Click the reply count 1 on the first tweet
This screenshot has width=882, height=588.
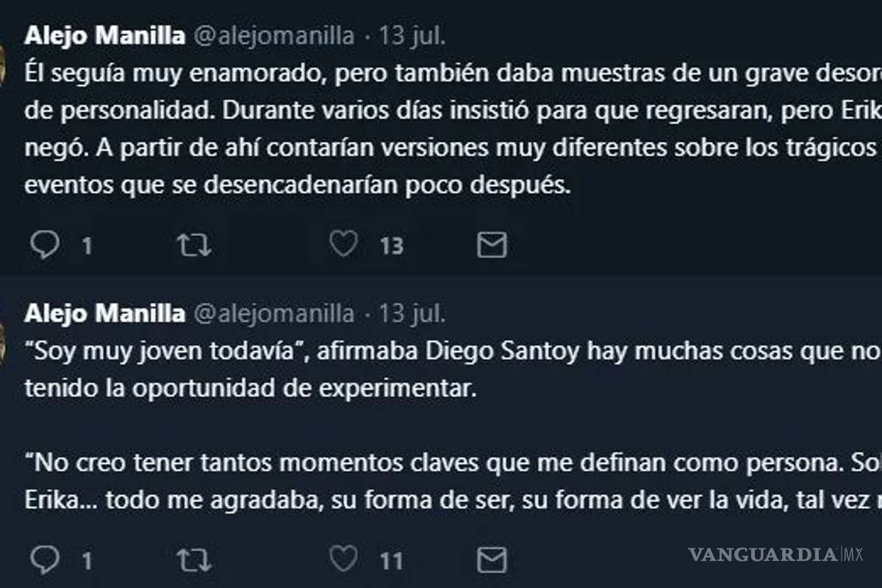(x=87, y=245)
